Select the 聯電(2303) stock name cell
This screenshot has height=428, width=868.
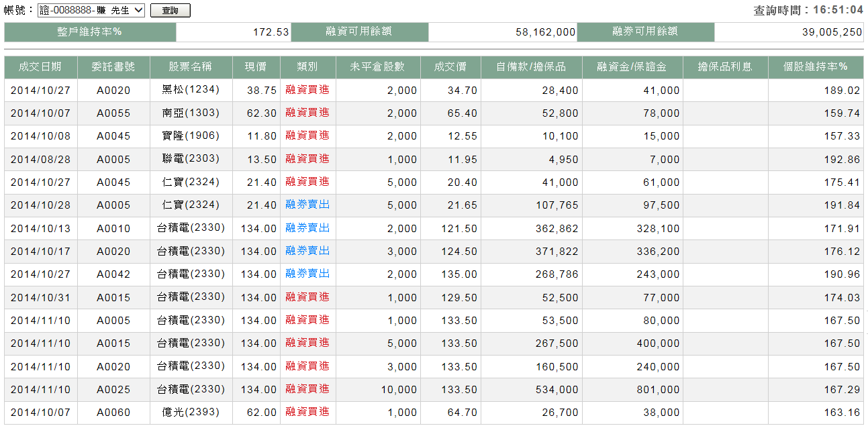point(191,159)
